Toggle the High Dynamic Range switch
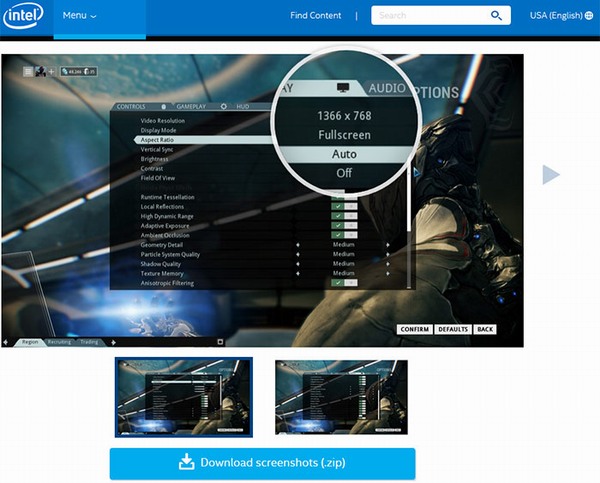 click(344, 216)
